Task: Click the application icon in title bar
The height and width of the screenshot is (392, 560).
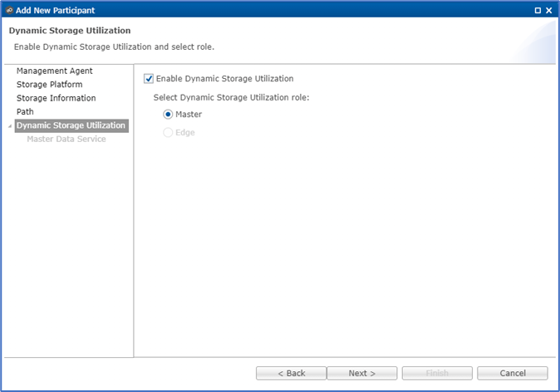Action: [x=9, y=10]
